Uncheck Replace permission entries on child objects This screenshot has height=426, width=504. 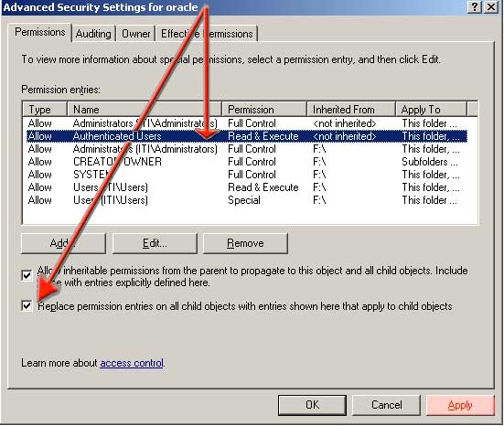(27, 305)
